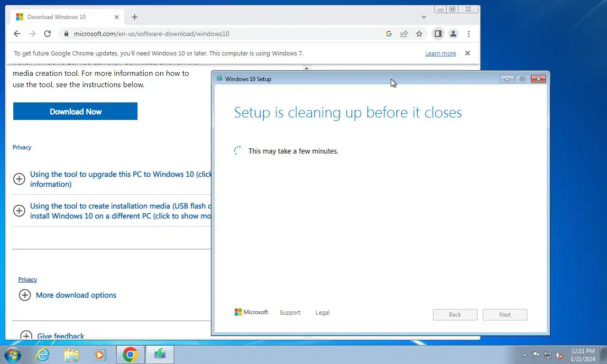Click Learn more in update notice
607x364 pixels.
coord(441,54)
